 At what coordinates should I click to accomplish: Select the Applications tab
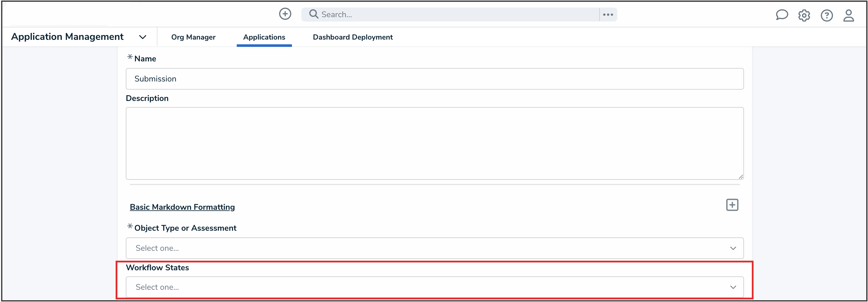pyautogui.click(x=264, y=37)
